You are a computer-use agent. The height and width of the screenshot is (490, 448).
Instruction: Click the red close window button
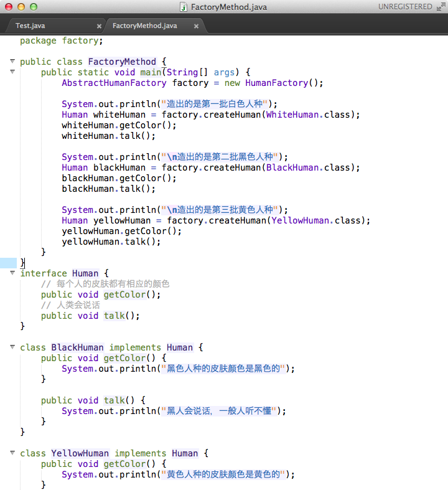(9, 7)
